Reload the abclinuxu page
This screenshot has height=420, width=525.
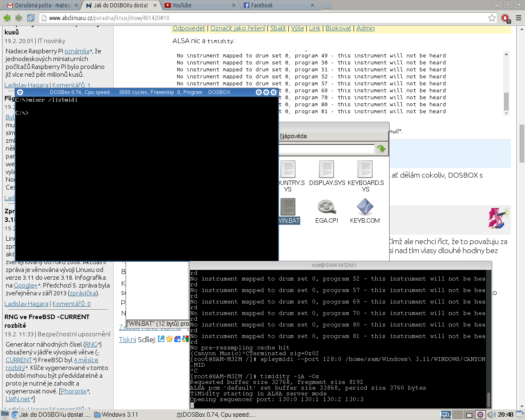click(x=30, y=18)
